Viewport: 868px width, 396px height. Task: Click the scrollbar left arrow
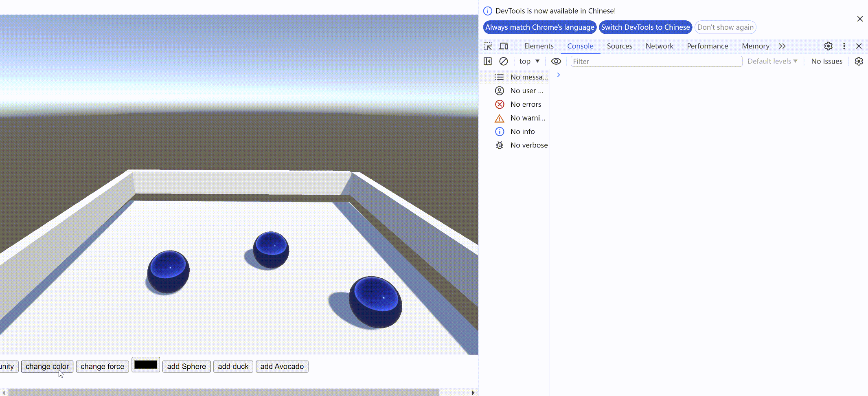tap(4, 392)
